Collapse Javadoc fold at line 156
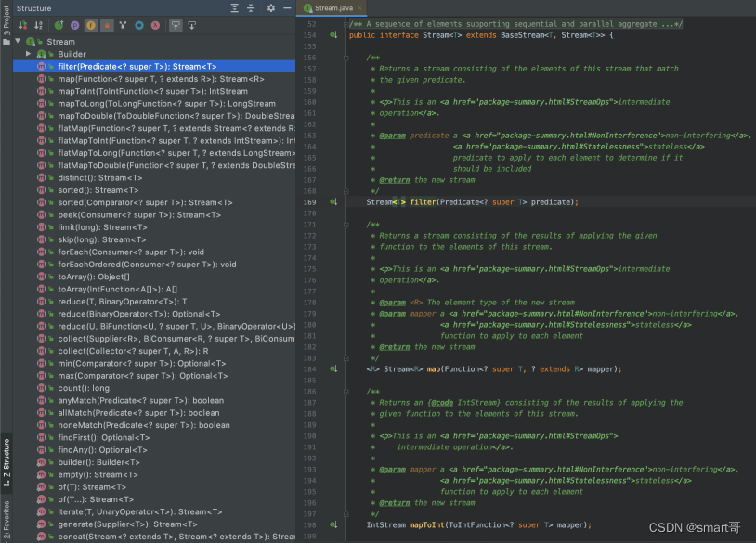Viewport: 756px width, 543px height. (x=346, y=58)
